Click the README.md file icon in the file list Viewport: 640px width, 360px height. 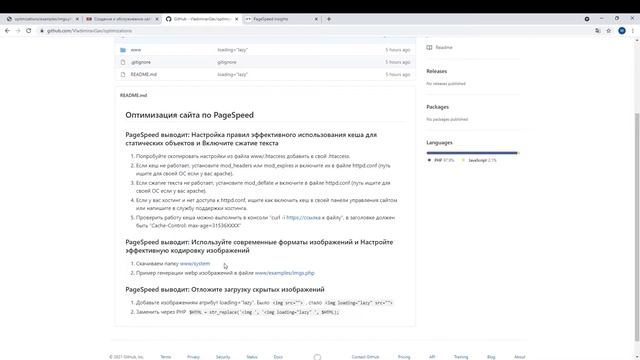click(123, 74)
